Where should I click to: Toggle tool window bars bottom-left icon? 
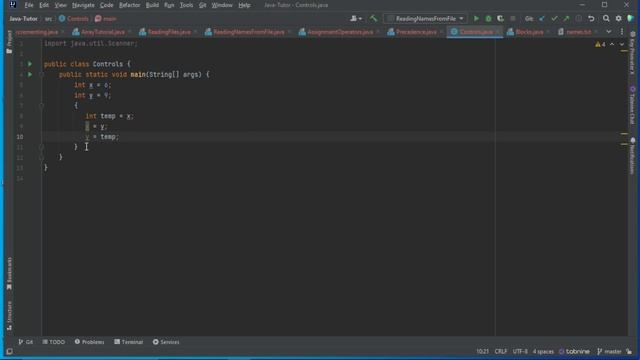9,351
